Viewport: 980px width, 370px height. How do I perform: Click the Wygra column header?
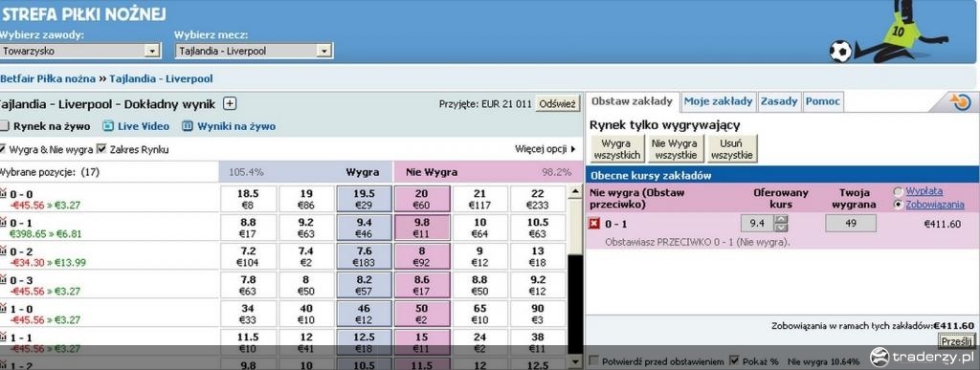[363, 172]
